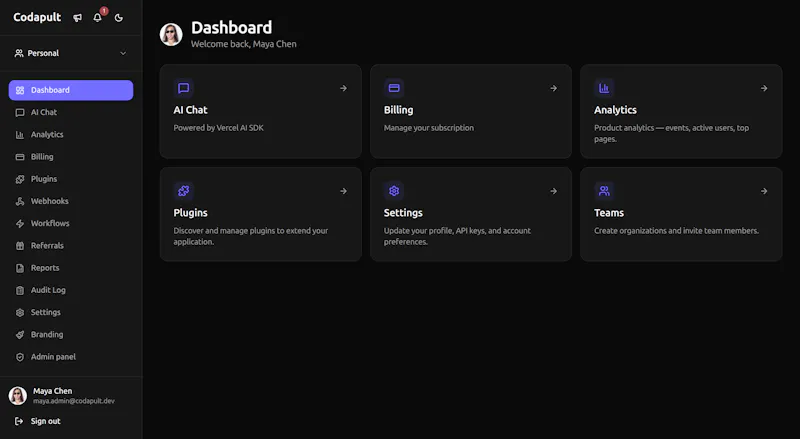Click the Dashboard grid icon in sidebar

click(20, 90)
